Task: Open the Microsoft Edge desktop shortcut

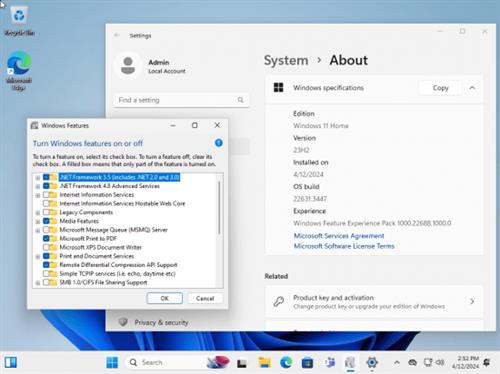Action: click(19, 71)
